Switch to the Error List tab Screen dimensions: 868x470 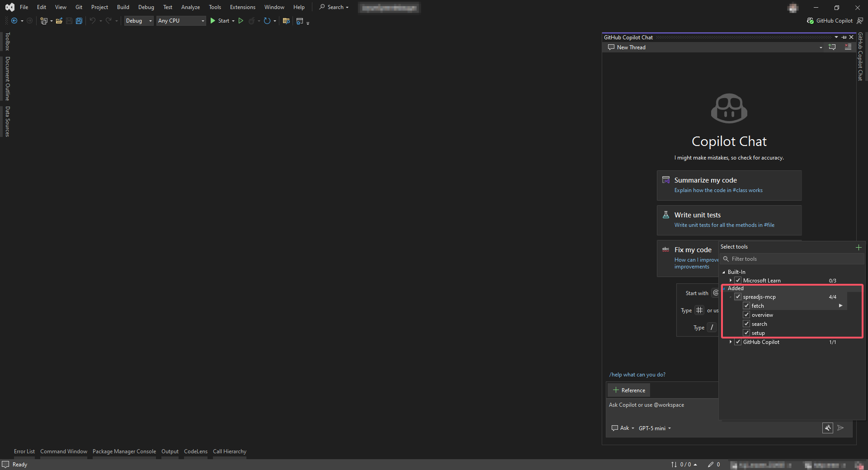click(x=24, y=451)
